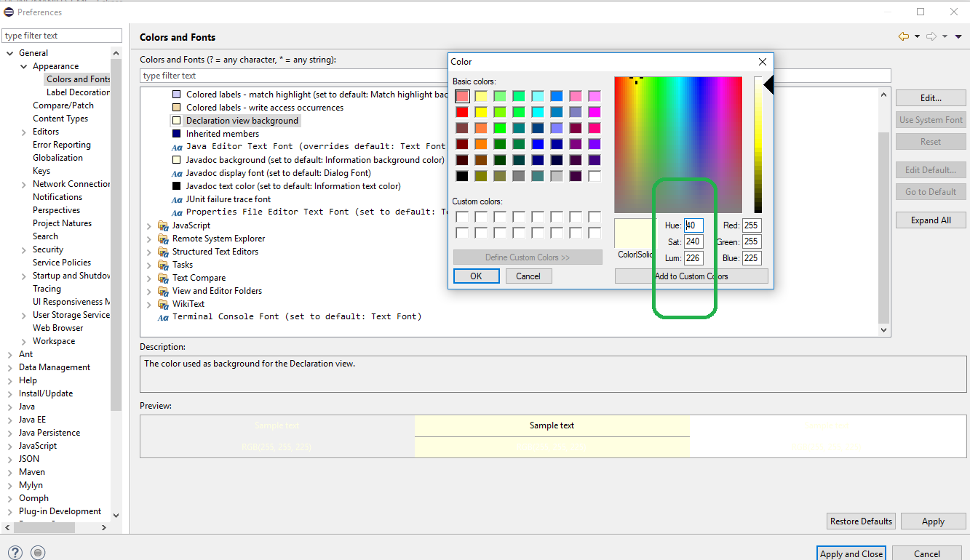Click the first empty custom color slot
The width and height of the screenshot is (970, 560).
[x=462, y=217]
